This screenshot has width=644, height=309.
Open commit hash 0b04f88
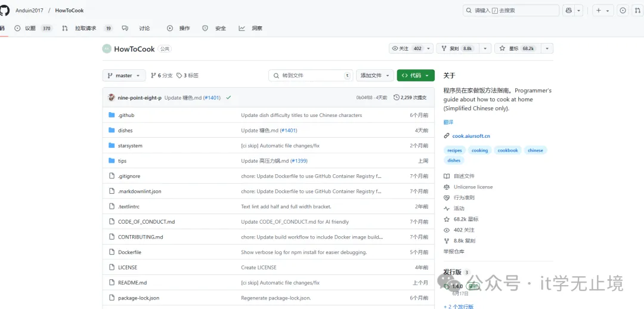364,98
